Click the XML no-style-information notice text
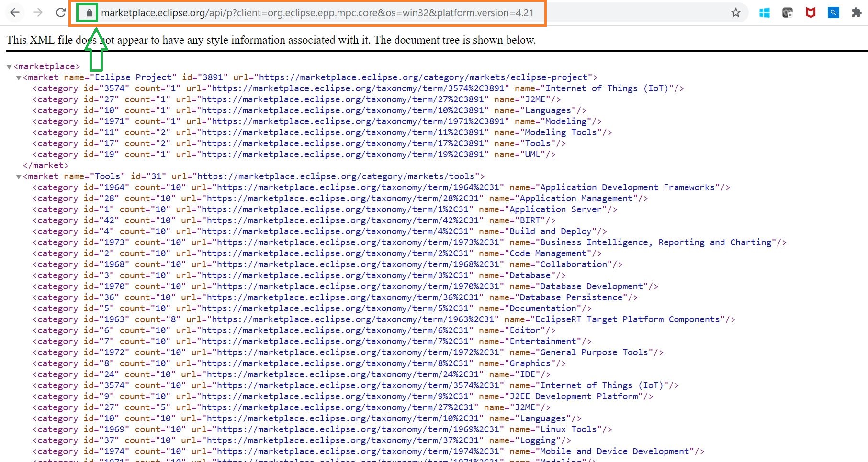This screenshot has height=462, width=868. tap(271, 40)
